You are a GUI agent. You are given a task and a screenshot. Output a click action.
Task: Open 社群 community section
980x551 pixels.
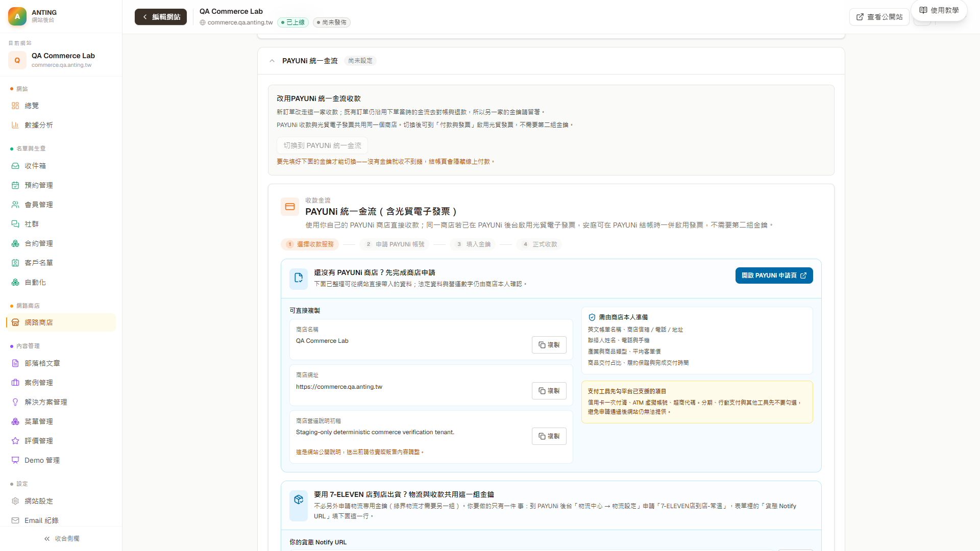click(x=61, y=224)
